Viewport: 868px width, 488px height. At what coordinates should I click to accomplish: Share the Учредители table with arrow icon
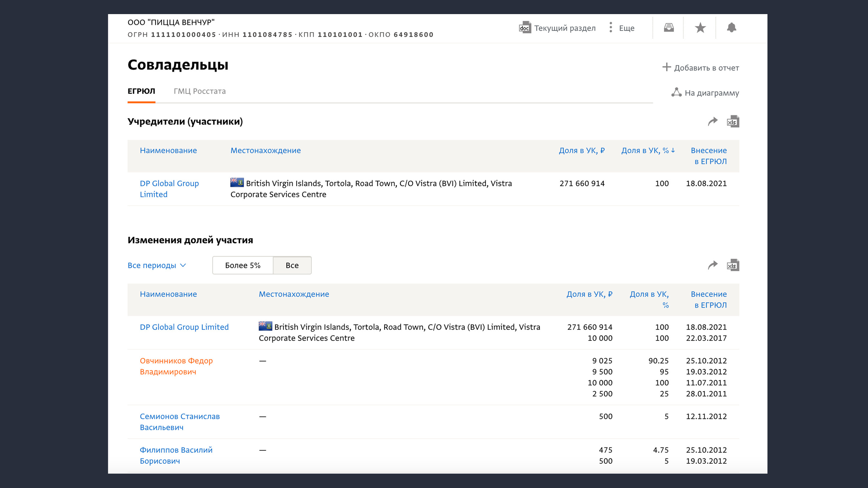[712, 121]
